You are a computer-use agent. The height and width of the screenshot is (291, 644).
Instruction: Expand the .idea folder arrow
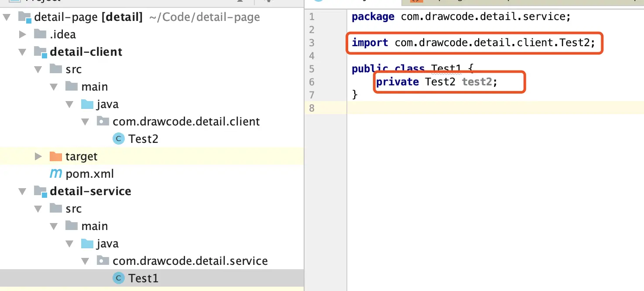coord(23,34)
